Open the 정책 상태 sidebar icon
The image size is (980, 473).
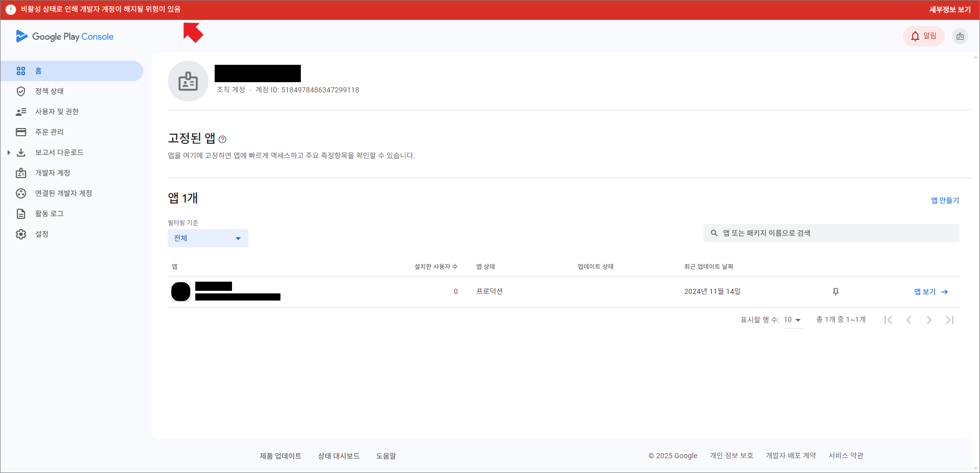(x=21, y=91)
